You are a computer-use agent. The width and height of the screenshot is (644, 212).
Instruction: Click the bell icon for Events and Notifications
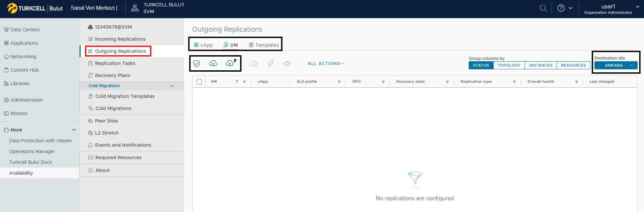click(90, 145)
